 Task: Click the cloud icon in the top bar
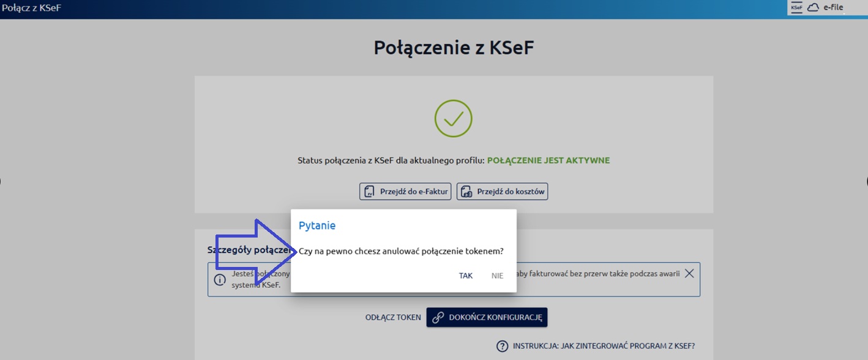813,7
